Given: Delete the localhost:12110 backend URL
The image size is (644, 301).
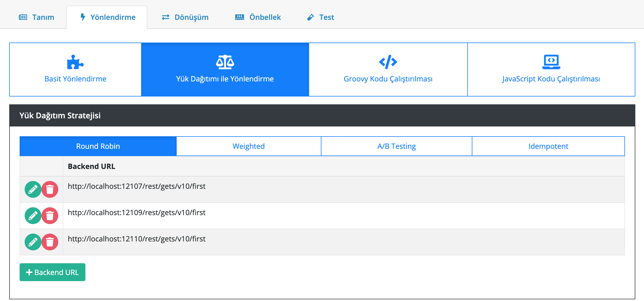Looking at the screenshot, I should click(x=50, y=242).
